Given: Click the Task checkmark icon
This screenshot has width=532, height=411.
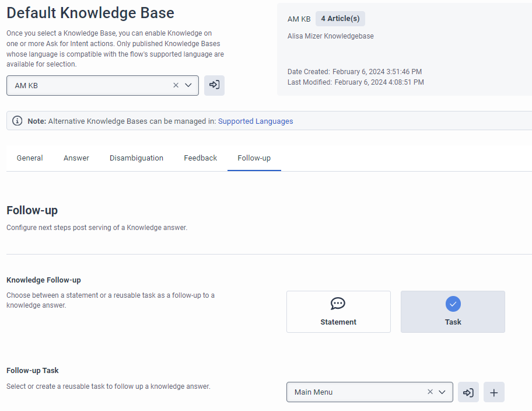Looking at the screenshot, I should tap(453, 304).
